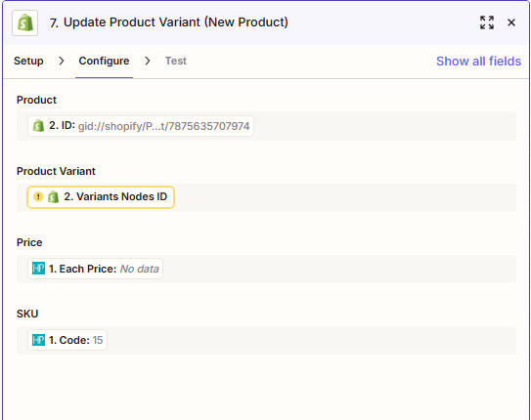The height and width of the screenshot is (420, 531).
Task: Click empty area of Product field
Action: pyautogui.click(x=384, y=126)
